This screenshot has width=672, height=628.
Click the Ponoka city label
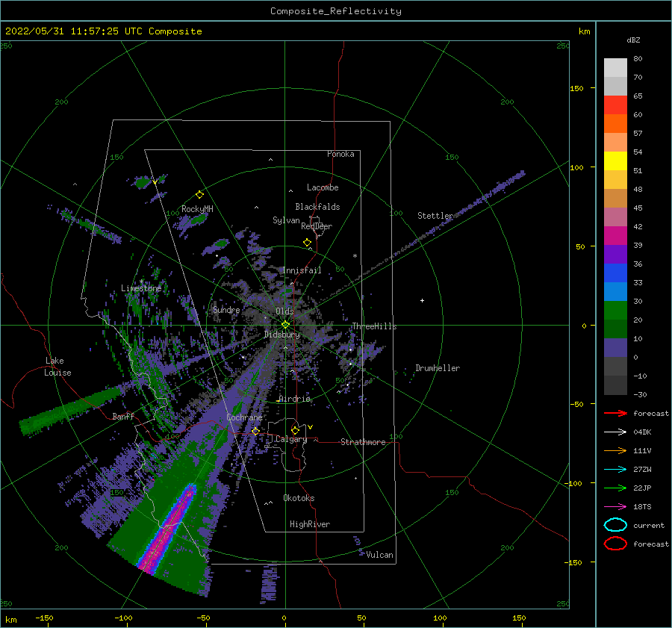click(x=340, y=154)
